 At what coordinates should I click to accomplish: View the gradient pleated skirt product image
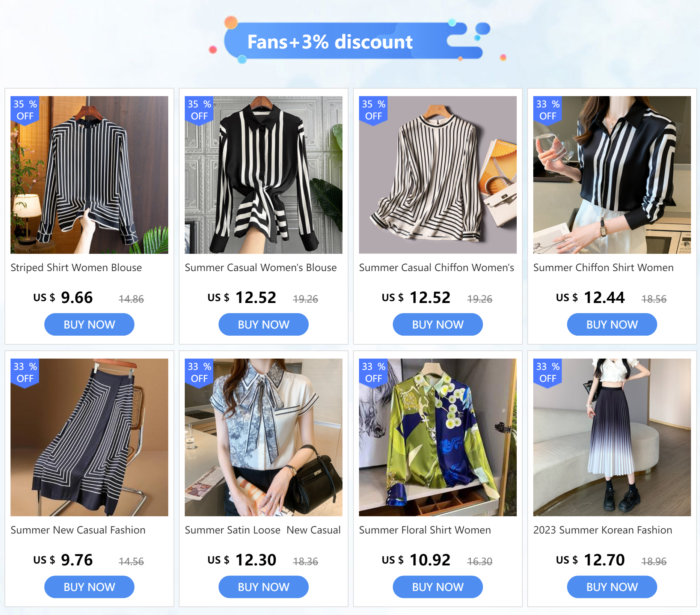pyautogui.click(x=612, y=437)
